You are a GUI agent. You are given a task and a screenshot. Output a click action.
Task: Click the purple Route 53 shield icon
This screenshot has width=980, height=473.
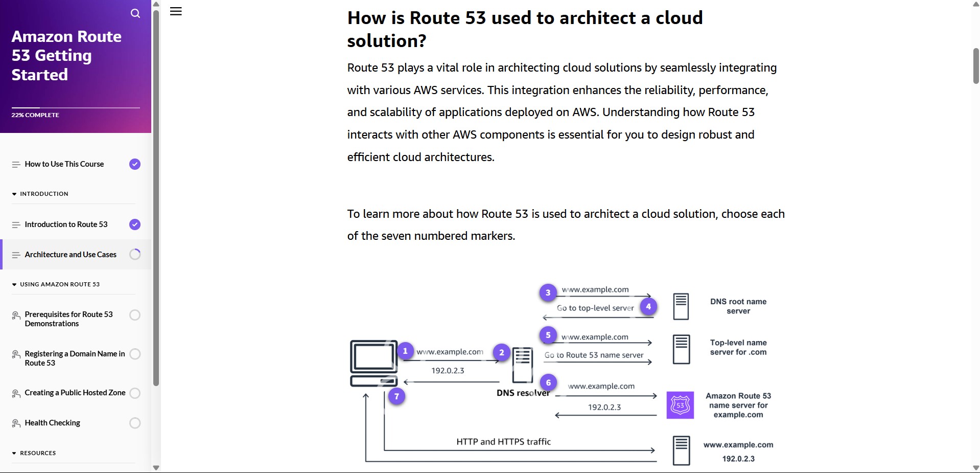pyautogui.click(x=680, y=405)
